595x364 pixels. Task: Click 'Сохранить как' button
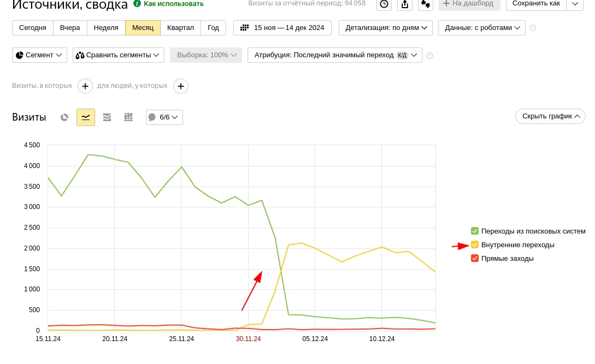(536, 4)
